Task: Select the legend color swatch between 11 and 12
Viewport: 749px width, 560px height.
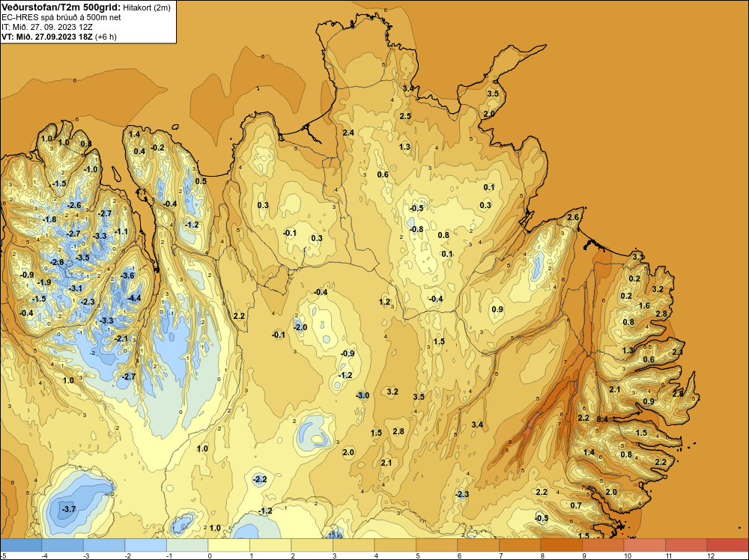Action: tap(686, 545)
